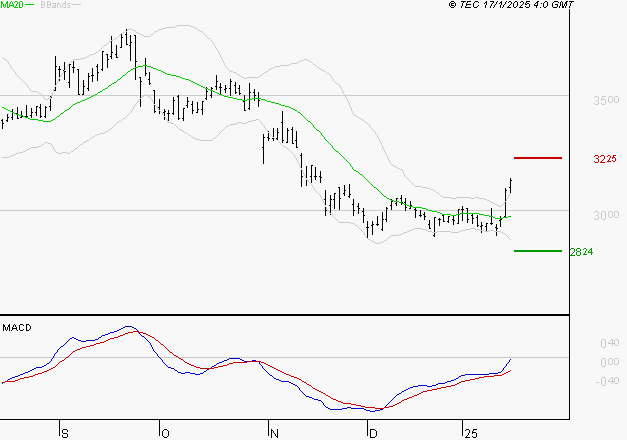627x440 pixels.
Task: Click the MACD panel title
Action: coord(17,328)
